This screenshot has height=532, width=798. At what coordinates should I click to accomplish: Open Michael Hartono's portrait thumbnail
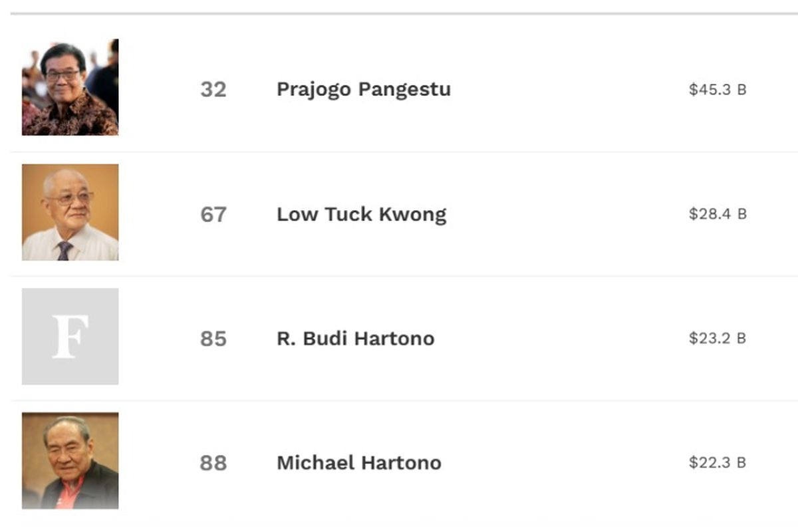70,461
